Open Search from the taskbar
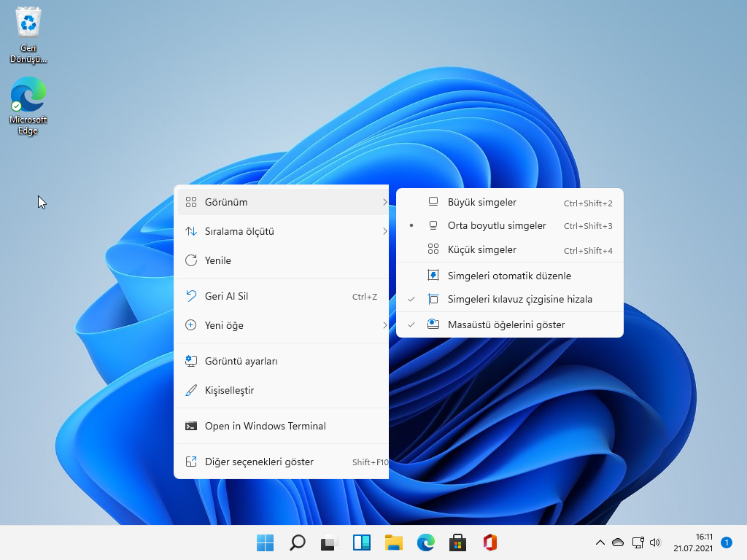 pyautogui.click(x=297, y=542)
